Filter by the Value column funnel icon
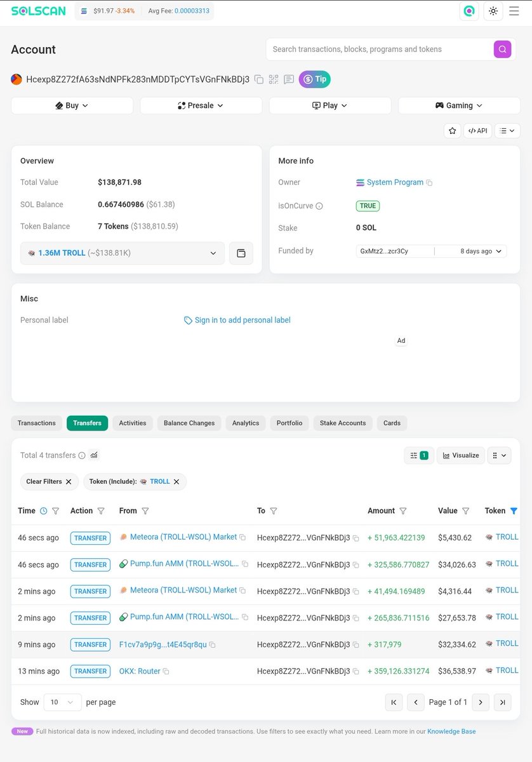This screenshot has height=762, width=532. [465, 511]
